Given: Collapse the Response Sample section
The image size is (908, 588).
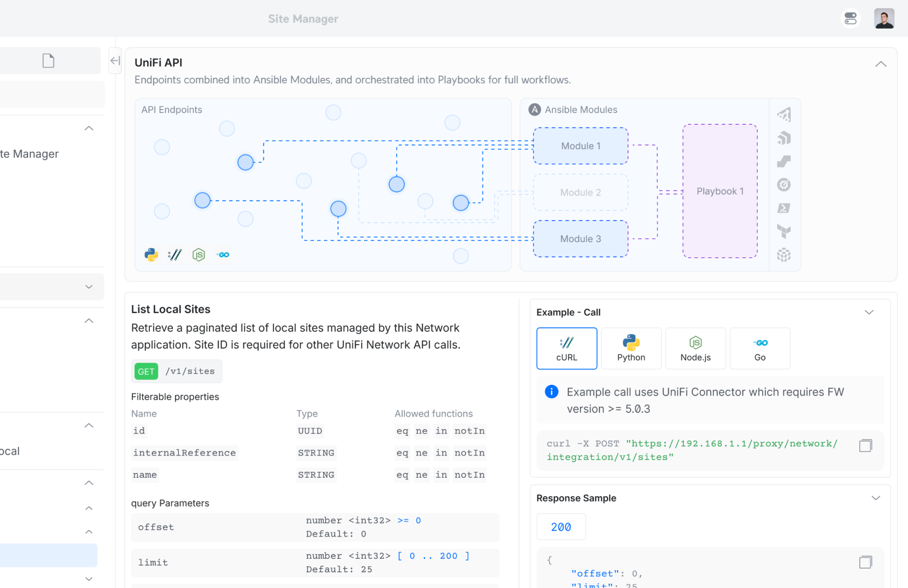Looking at the screenshot, I should click(876, 498).
